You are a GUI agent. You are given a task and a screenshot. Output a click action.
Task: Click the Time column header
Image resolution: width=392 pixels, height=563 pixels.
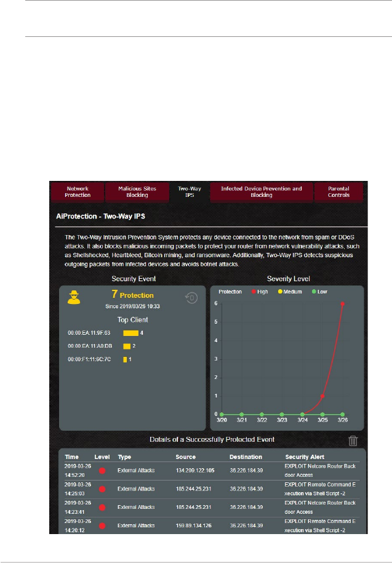[x=71, y=457]
